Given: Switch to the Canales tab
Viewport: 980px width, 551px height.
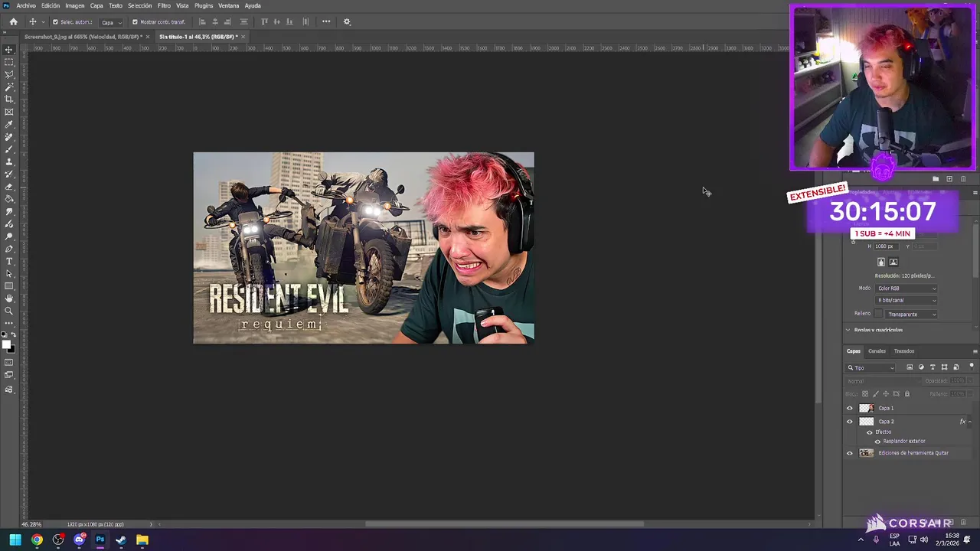Looking at the screenshot, I should (x=877, y=351).
